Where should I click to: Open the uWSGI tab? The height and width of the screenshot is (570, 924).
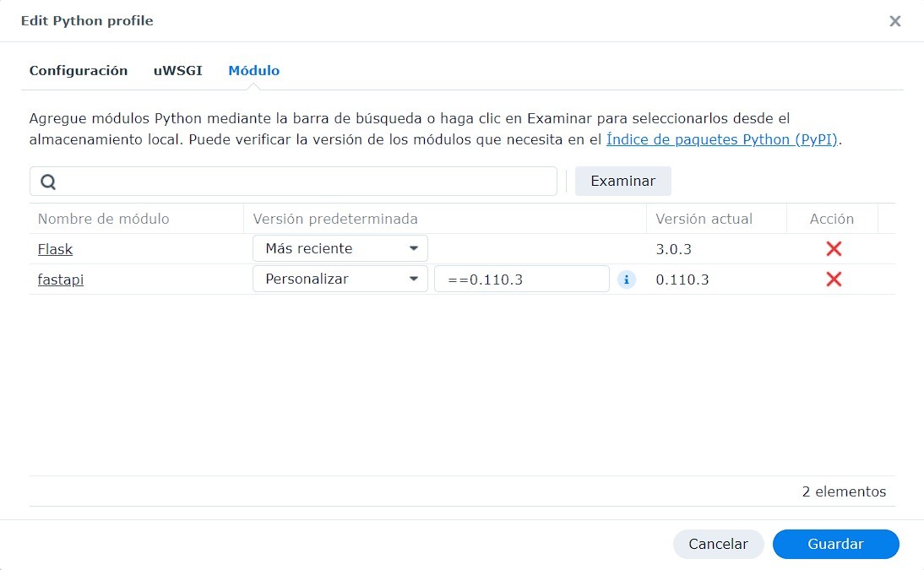177,71
